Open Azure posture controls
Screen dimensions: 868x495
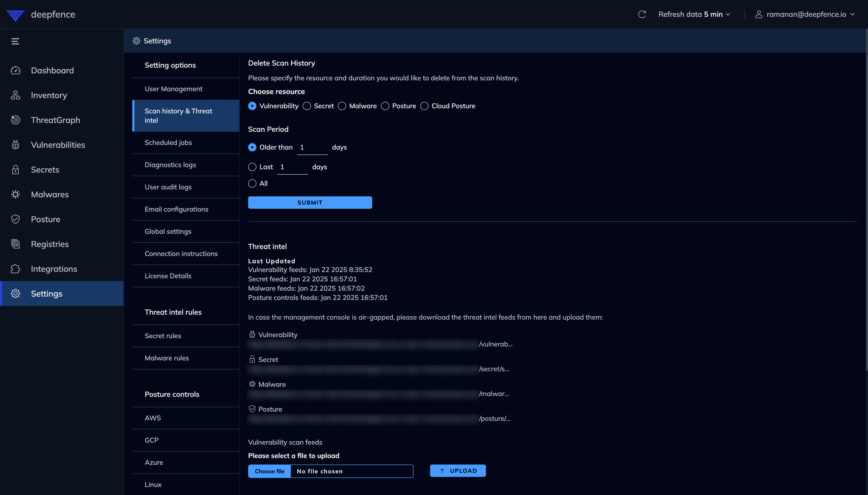[x=186, y=462]
